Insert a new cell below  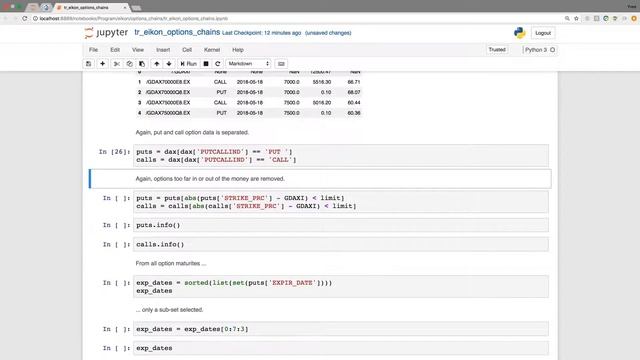click(x=102, y=64)
